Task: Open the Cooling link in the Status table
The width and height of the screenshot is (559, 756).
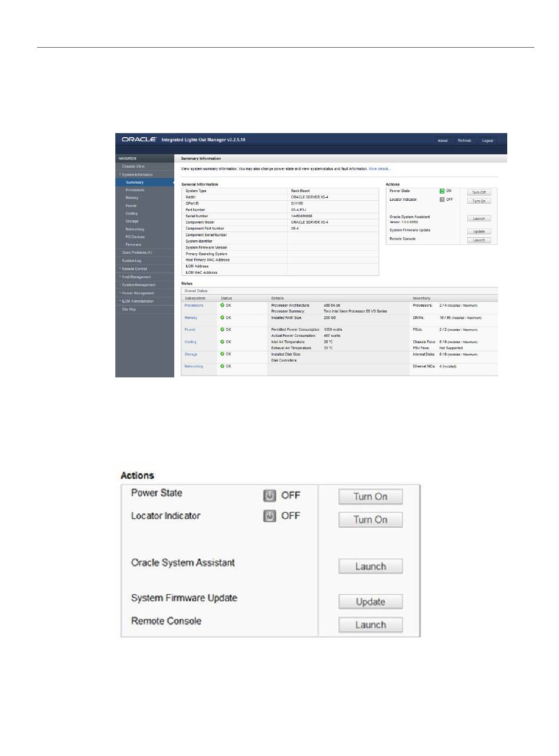Action: pos(191,342)
